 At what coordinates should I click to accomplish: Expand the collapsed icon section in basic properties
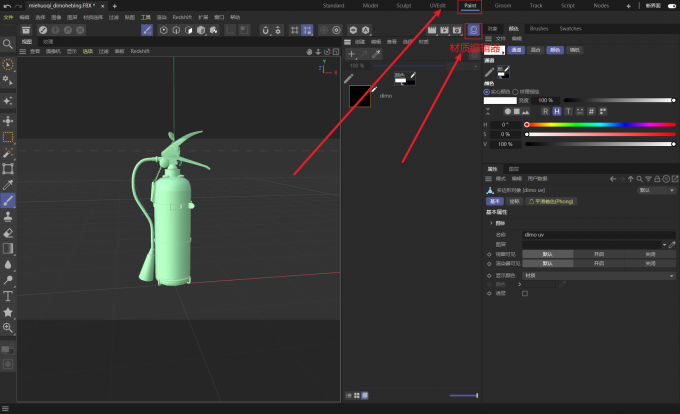tap(491, 223)
